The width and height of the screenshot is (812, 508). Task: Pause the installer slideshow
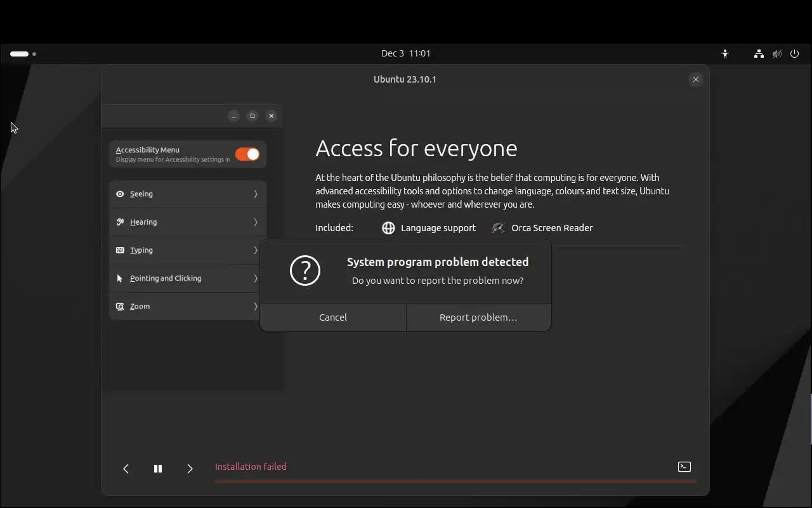pyautogui.click(x=158, y=469)
